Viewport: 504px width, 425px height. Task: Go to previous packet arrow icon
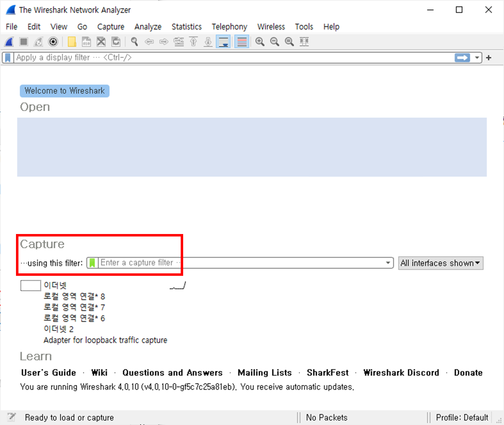149,41
